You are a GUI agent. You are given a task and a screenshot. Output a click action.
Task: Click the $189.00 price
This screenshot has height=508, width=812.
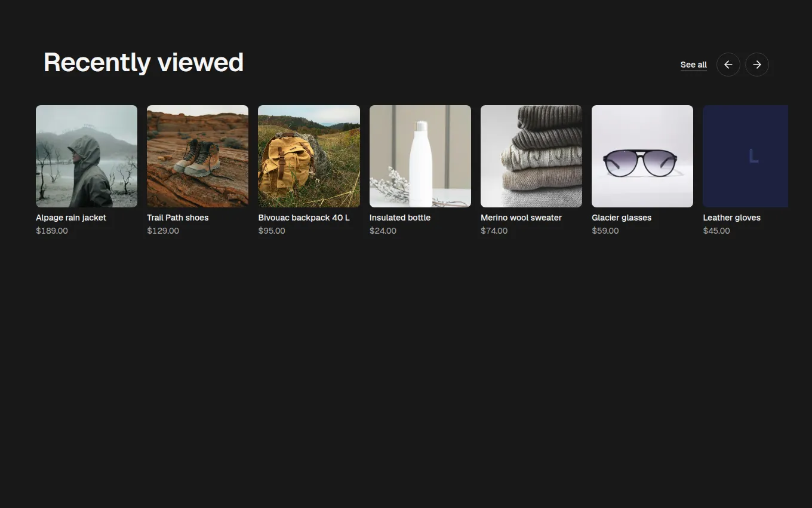tap(52, 231)
